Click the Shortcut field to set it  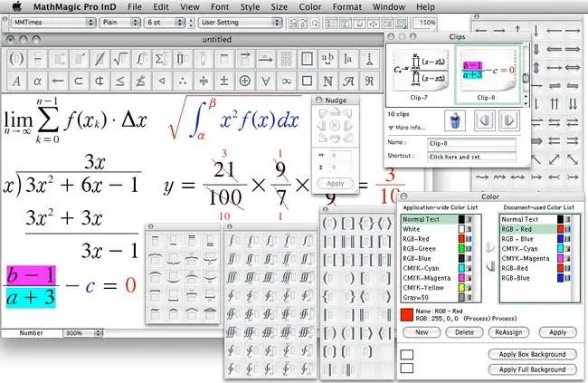coord(471,157)
